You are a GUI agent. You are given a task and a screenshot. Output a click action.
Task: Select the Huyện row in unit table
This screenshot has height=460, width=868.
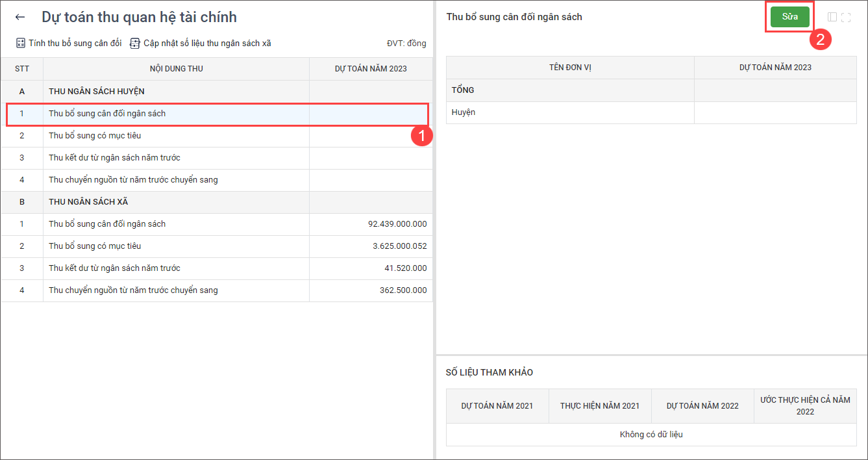pyautogui.click(x=464, y=112)
